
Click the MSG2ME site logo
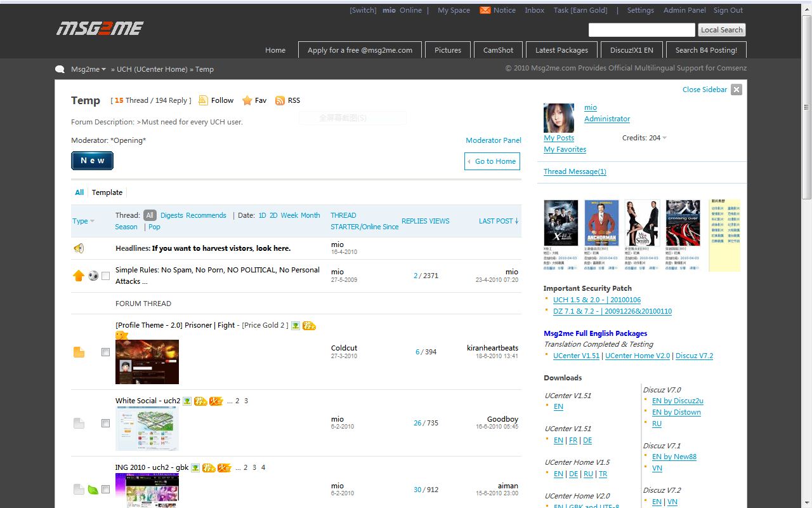tap(100, 28)
